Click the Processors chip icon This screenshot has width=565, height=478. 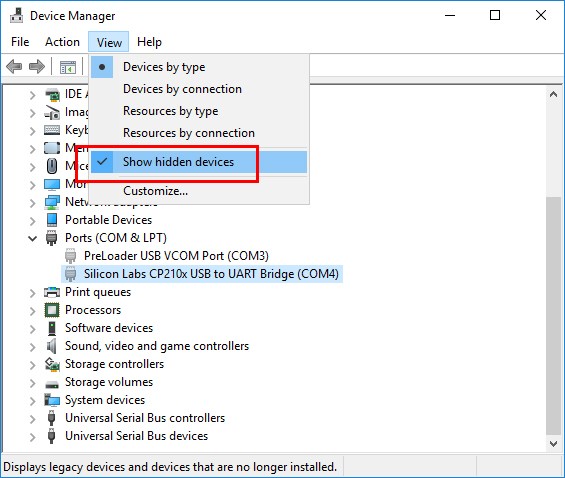pos(52,310)
